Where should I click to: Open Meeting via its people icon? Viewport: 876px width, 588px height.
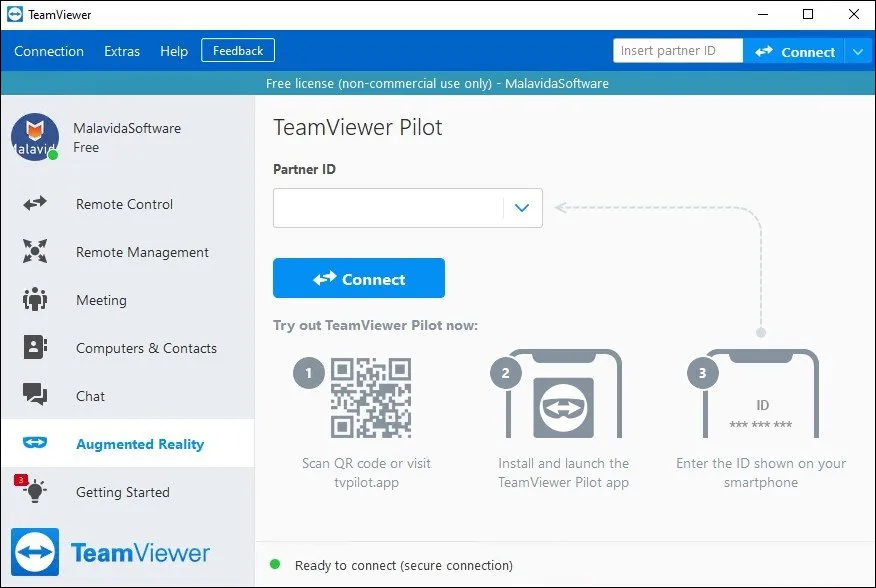pos(35,300)
